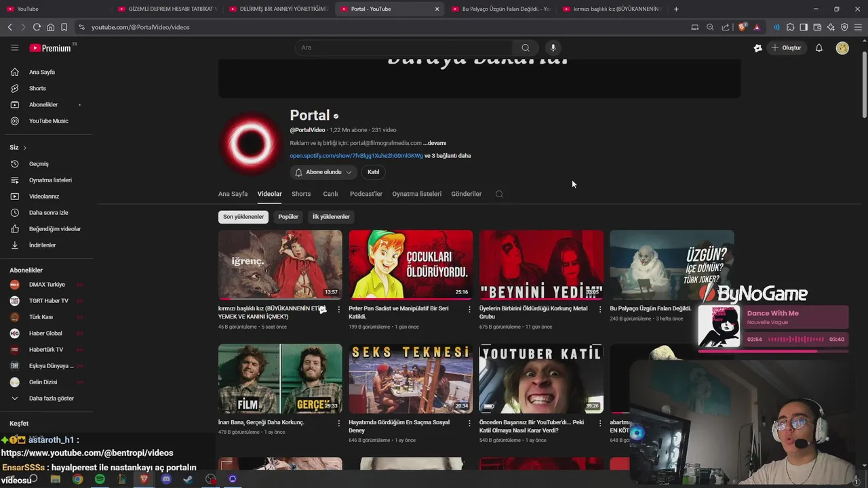This screenshot has height=488, width=868.
Task: Click the browser address bar URL
Action: [140, 27]
